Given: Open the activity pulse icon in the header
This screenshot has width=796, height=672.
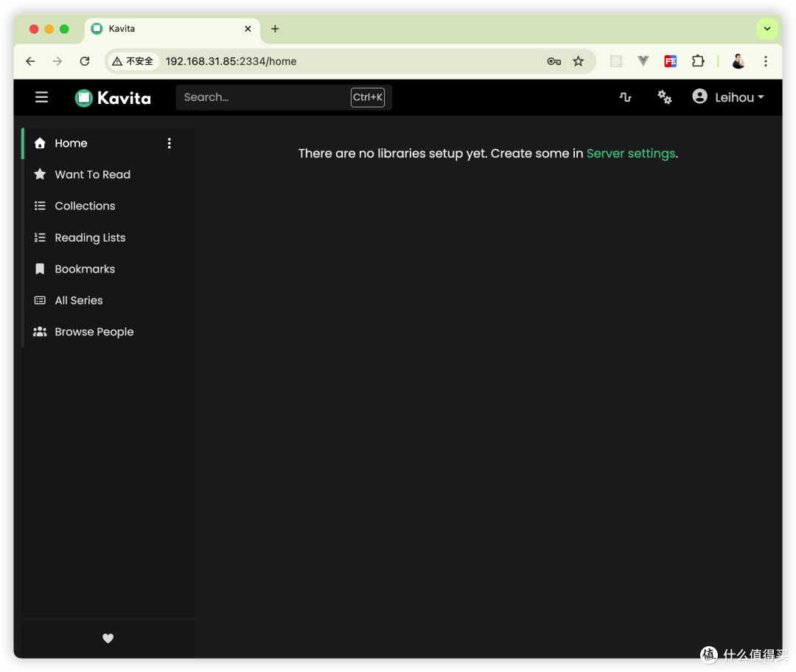Looking at the screenshot, I should click(x=626, y=97).
